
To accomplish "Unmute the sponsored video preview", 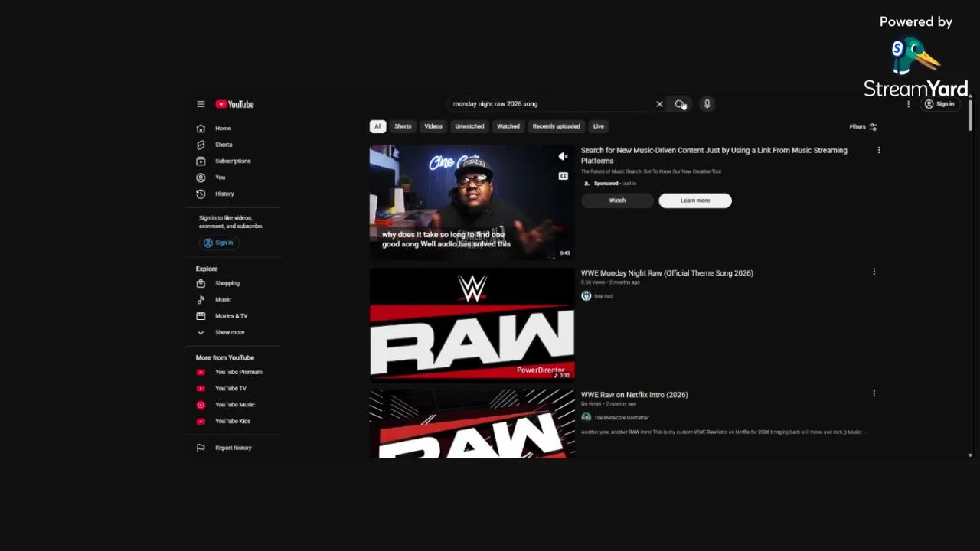I will 563,156.
